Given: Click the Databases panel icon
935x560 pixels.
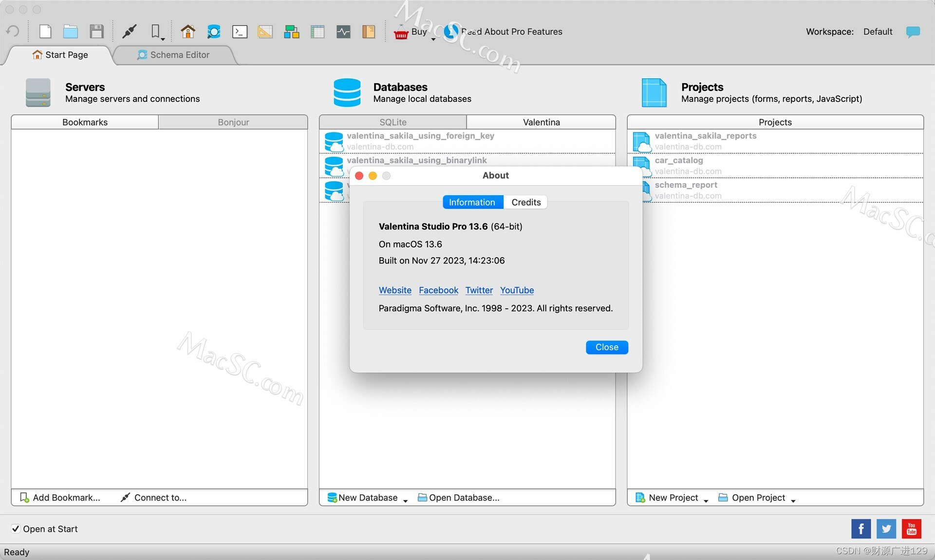Looking at the screenshot, I should click(x=346, y=92).
